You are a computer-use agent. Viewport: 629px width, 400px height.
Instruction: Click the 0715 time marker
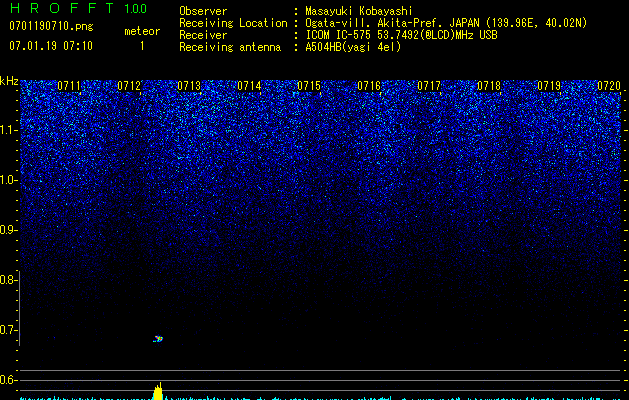(309, 86)
